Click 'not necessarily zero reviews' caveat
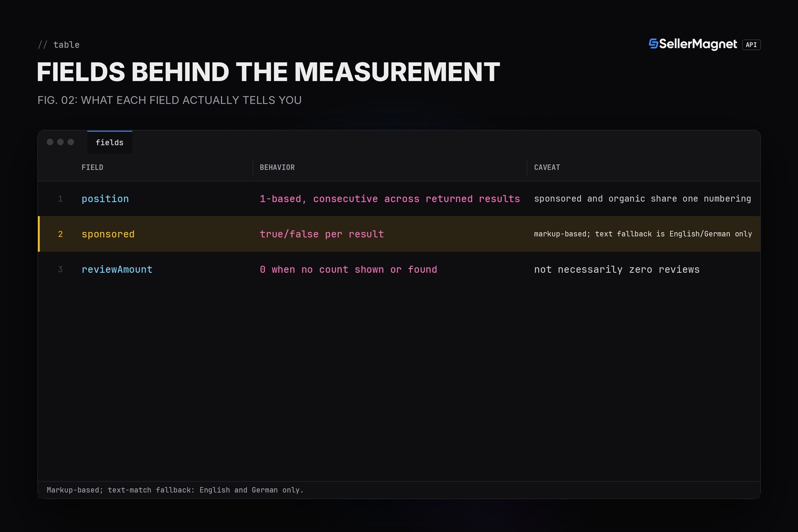The height and width of the screenshot is (532, 798). [x=617, y=269]
